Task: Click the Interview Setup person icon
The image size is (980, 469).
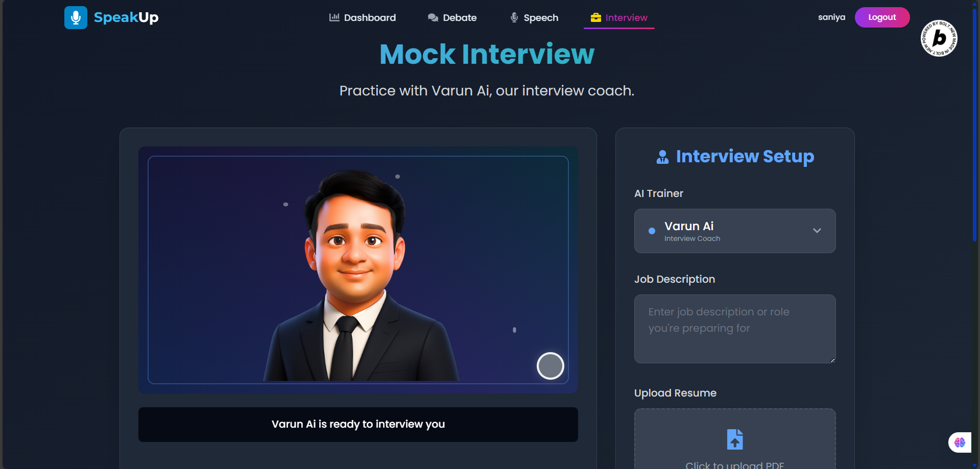Action: (x=662, y=157)
